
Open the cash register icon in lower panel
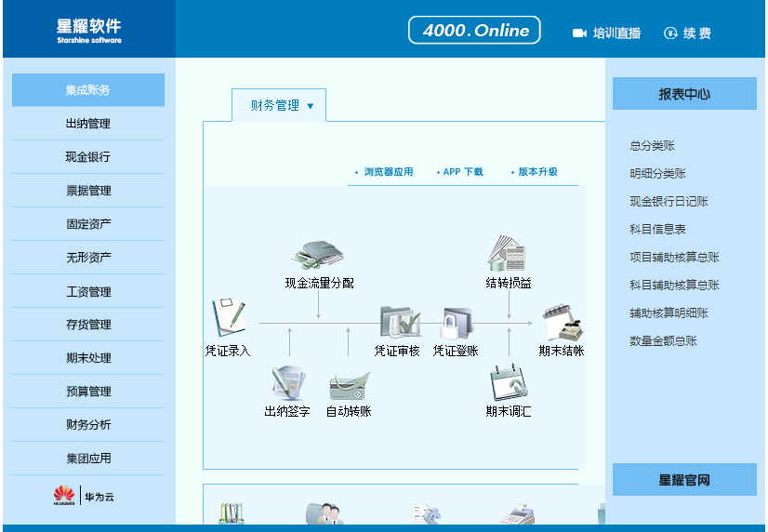point(517,514)
